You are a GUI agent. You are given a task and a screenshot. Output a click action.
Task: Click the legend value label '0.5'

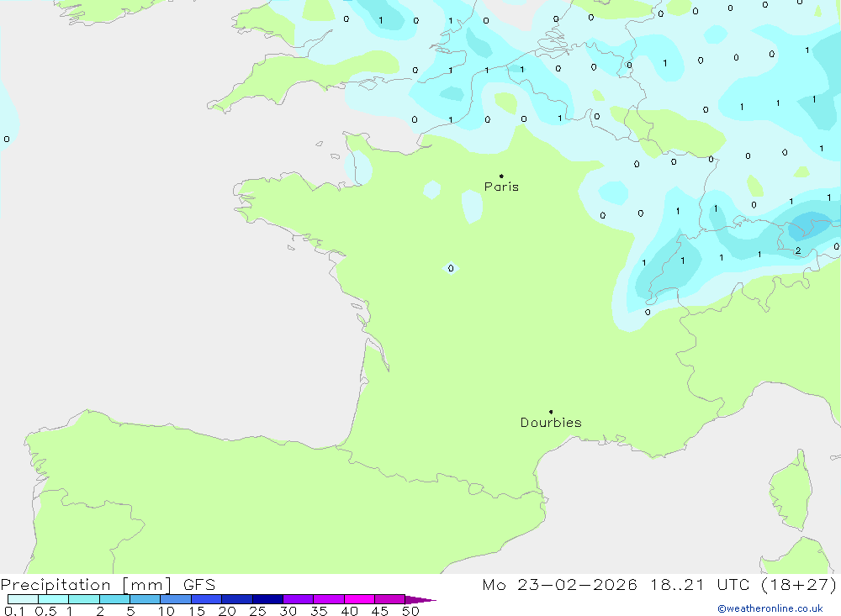45,611
